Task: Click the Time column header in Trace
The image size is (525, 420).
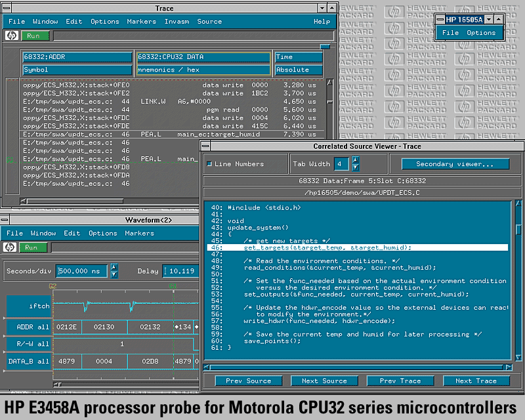Action: coord(299,57)
